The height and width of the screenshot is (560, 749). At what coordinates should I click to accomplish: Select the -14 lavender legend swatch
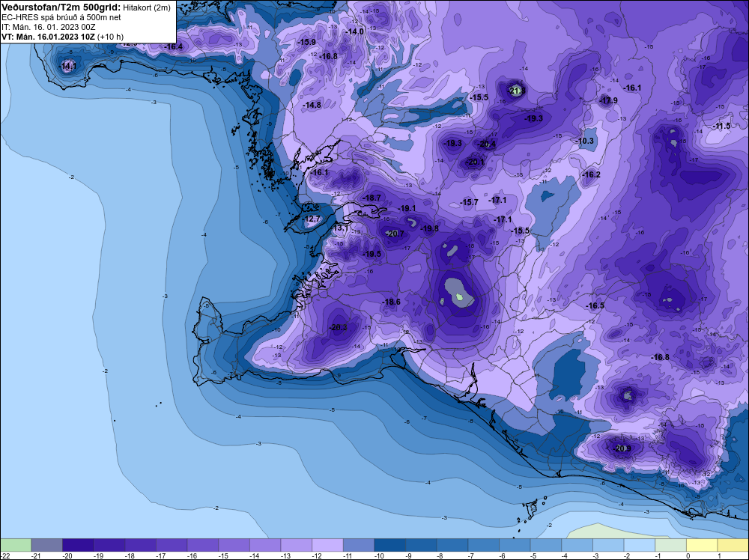click(266, 545)
